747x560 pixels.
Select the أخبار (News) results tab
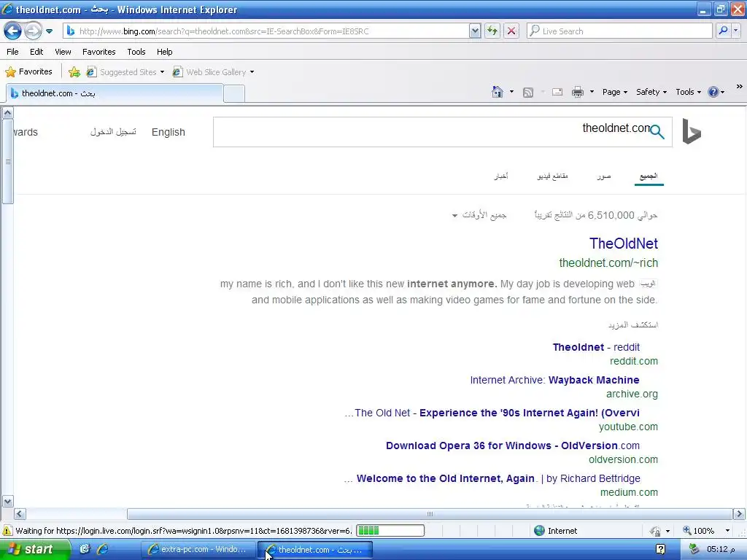pyautogui.click(x=501, y=176)
